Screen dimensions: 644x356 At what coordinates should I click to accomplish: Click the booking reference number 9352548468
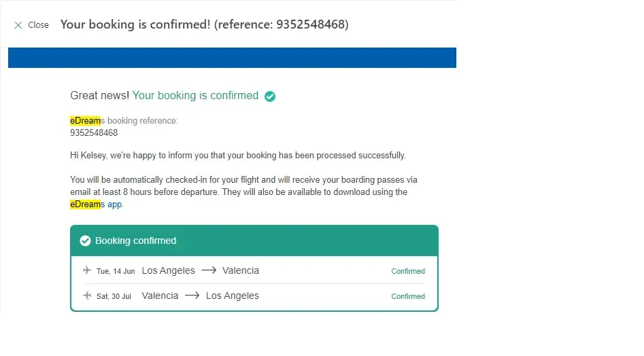[x=94, y=132]
